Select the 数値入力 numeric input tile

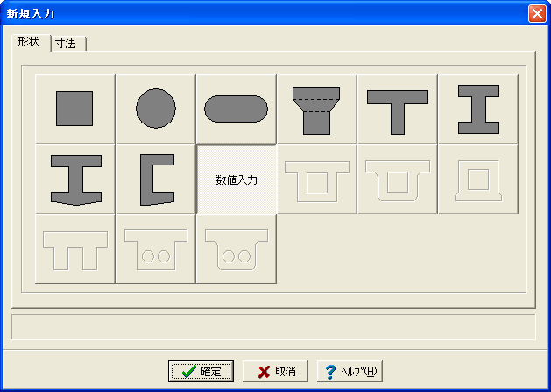[237, 179]
